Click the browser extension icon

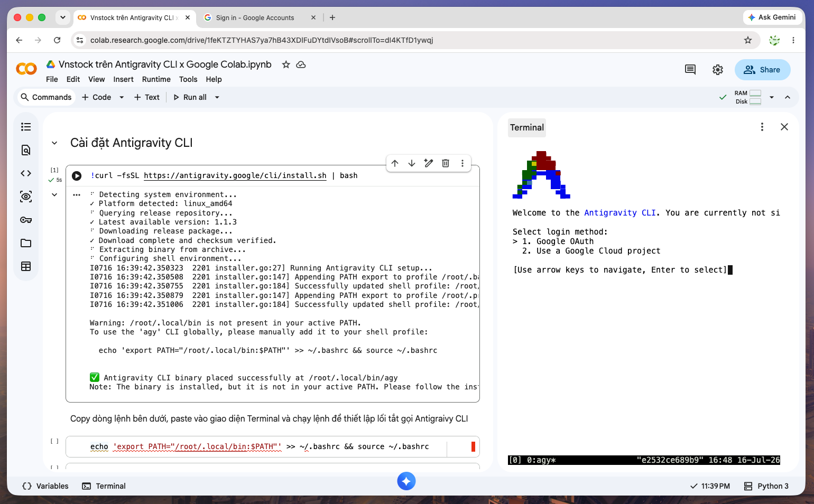(774, 40)
